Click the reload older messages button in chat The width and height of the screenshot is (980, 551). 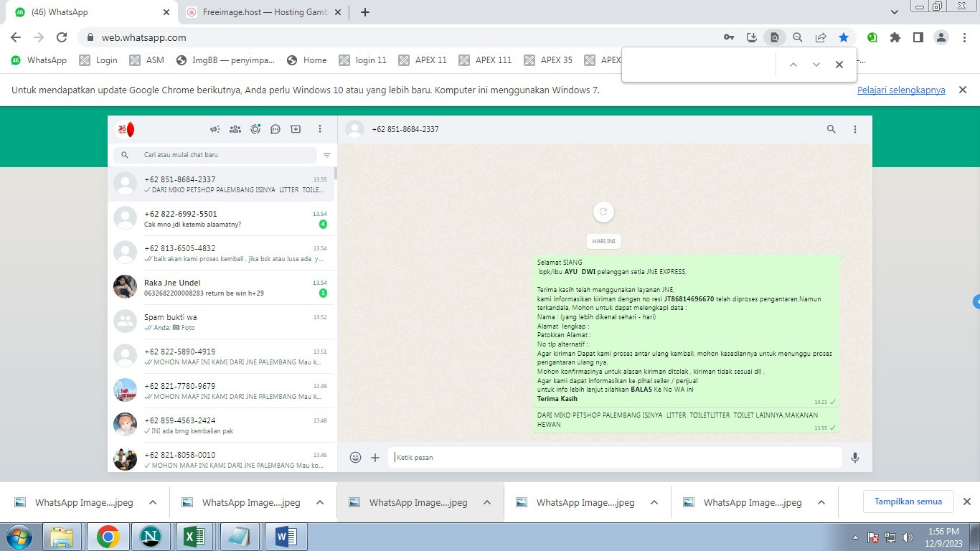603,212
